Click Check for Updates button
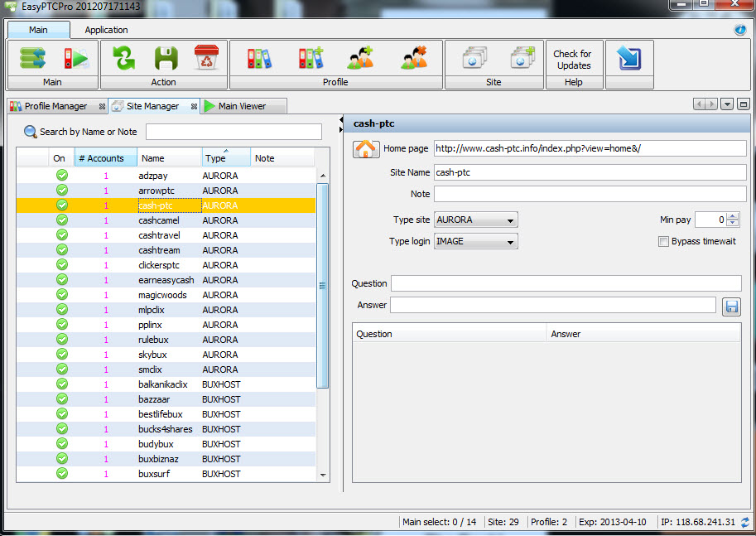Screen dimensions: 756x536 pos(574,60)
